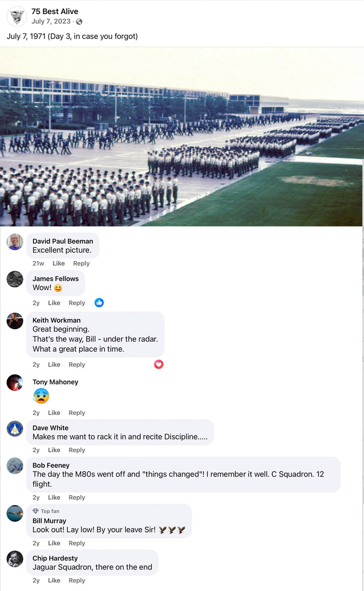Open David Paul Beeman's profile picture
The width and height of the screenshot is (364, 591).
[15, 241]
